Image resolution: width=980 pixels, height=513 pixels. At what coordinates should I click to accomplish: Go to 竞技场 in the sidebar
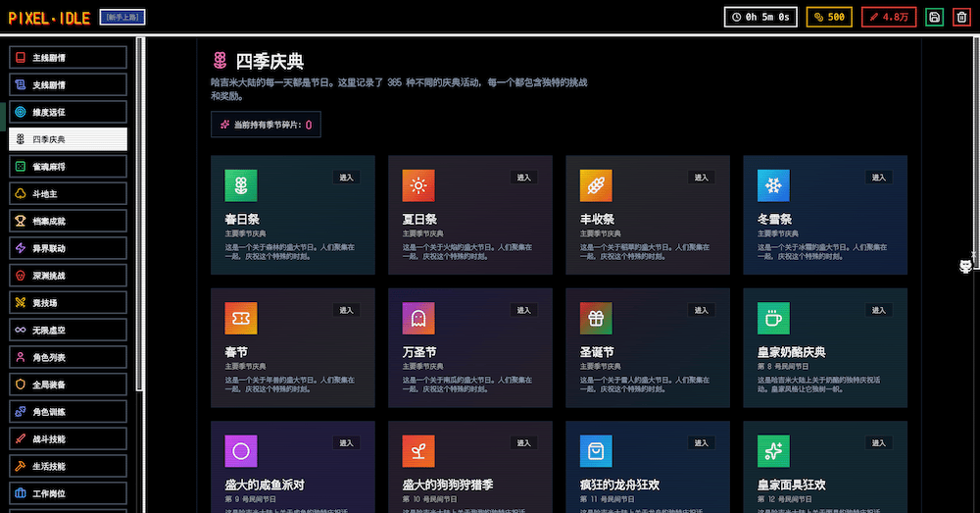[x=68, y=303]
